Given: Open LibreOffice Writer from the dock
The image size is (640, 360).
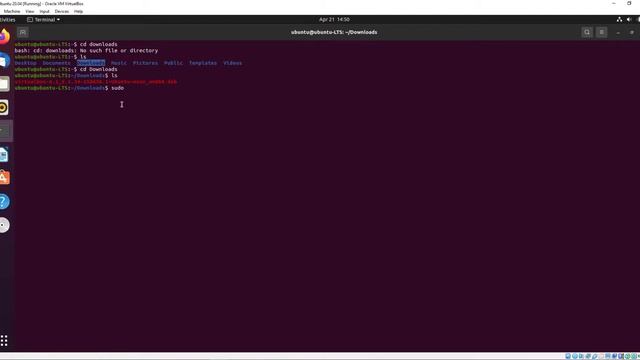Looking at the screenshot, I should [4, 155].
